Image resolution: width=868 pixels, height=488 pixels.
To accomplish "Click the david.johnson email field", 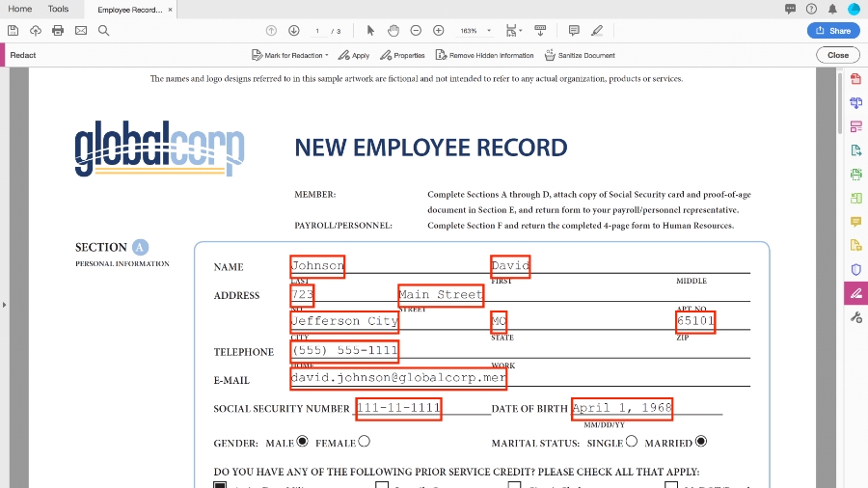I will tap(398, 378).
